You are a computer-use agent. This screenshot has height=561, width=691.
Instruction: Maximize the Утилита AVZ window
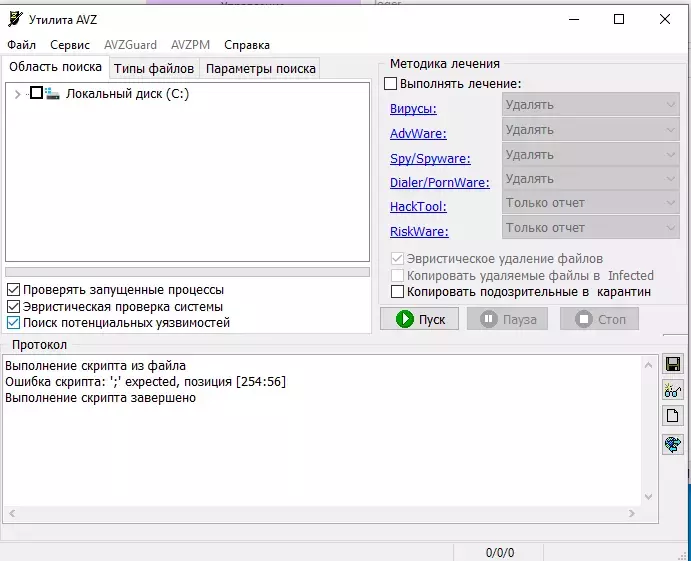[619, 19]
